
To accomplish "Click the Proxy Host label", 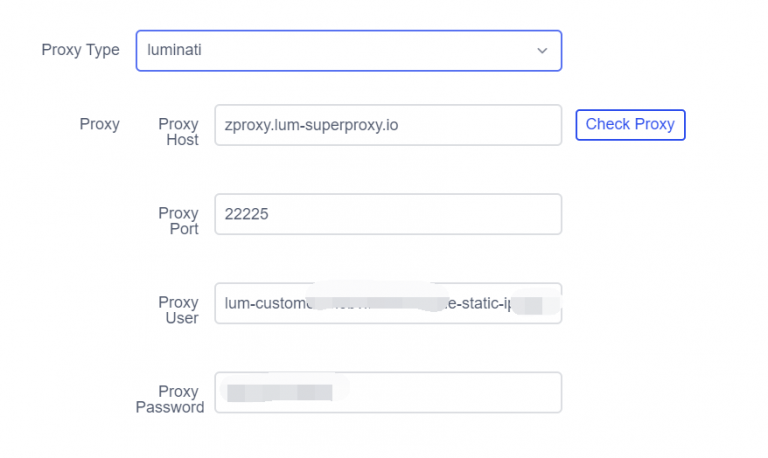I will point(179,132).
